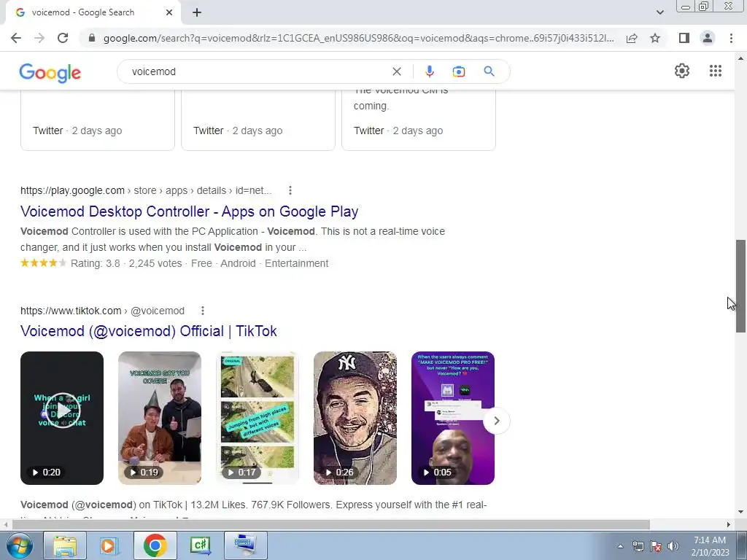Click the tiktok.com @voicemod URL
The image size is (747, 560).
click(x=102, y=311)
